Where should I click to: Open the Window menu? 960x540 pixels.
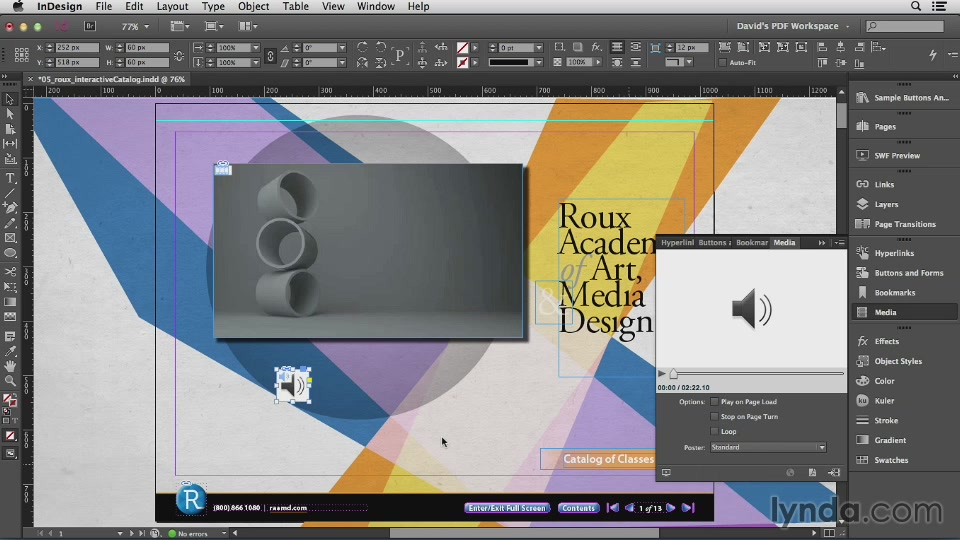[x=375, y=6]
